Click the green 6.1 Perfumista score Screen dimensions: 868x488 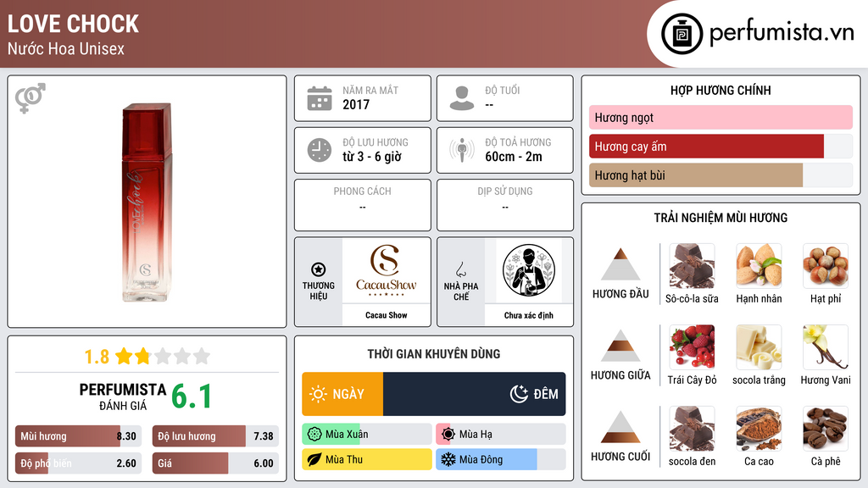click(192, 396)
